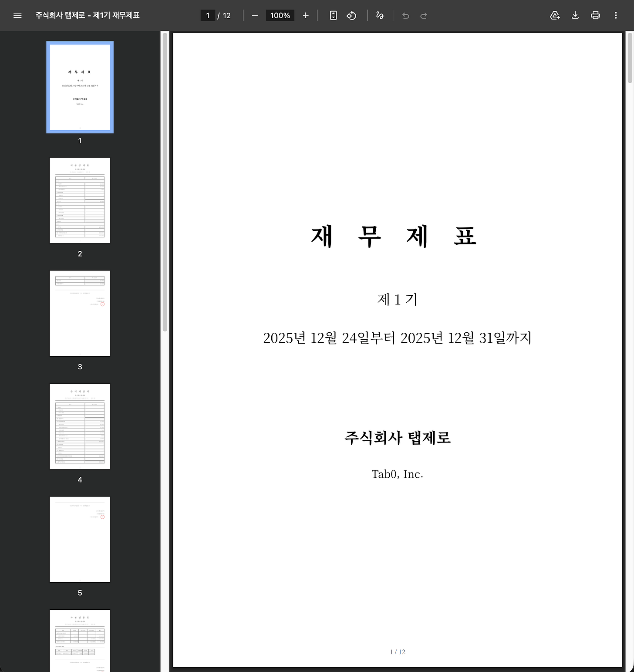Zoom out with the minus button
634x672 pixels.
click(x=255, y=15)
